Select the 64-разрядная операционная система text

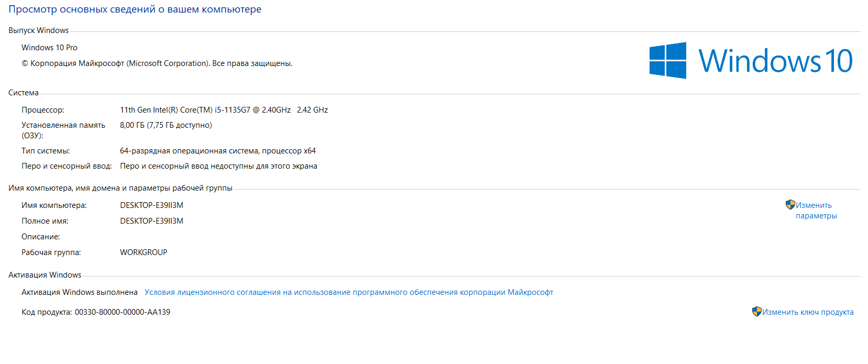coord(218,151)
